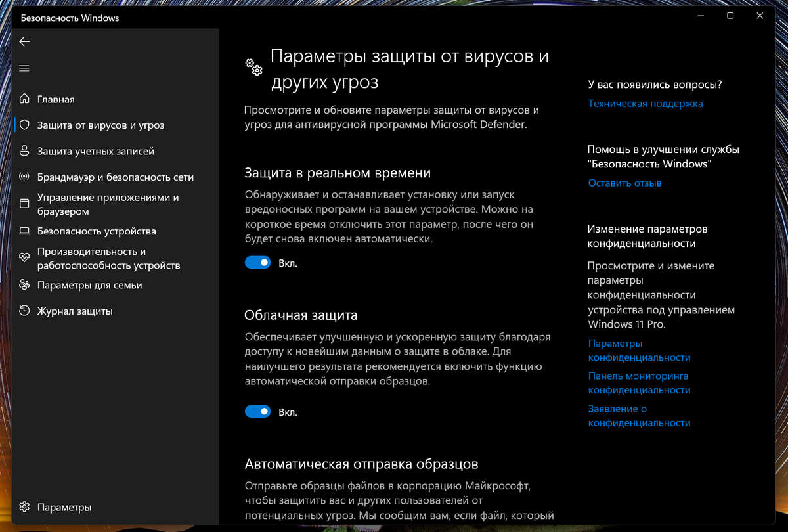Click the app and browser control icon
This screenshot has width=788, height=532.
click(x=24, y=204)
